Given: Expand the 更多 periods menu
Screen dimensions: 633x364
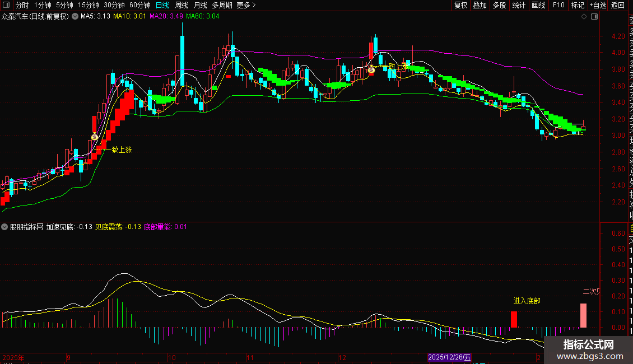Looking at the screenshot, I should pyautogui.click(x=246, y=5).
